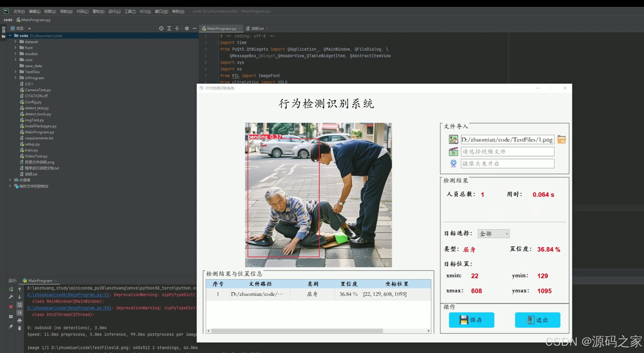Open the folder browse icon
This screenshot has width=644, height=353.
561,140
